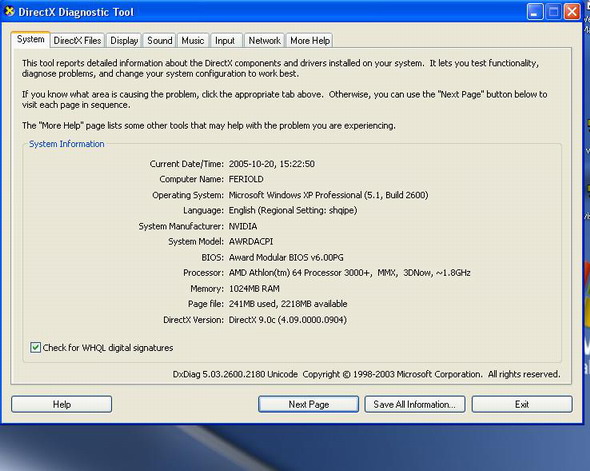Click the DirectX Diagnostic Tool title bar

263,12
